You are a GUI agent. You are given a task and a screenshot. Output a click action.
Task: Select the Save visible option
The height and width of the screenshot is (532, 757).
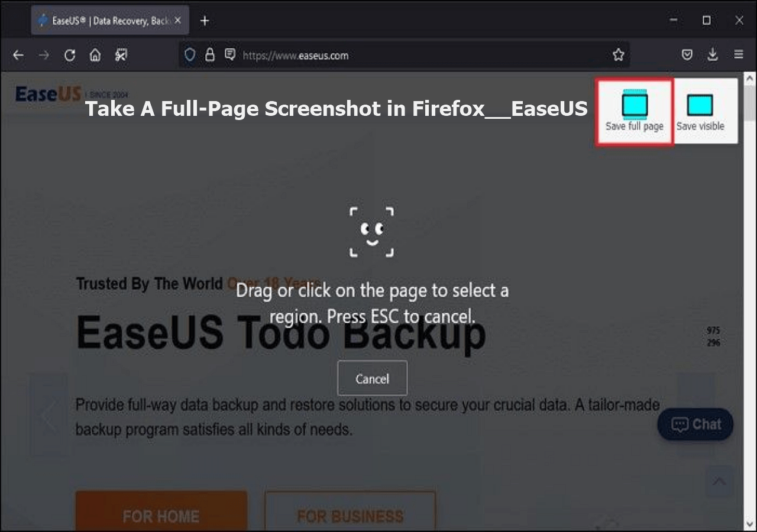(x=700, y=112)
